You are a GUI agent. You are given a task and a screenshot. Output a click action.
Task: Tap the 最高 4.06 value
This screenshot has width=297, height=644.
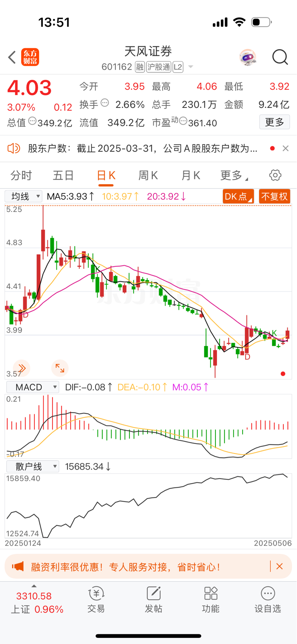tap(207, 86)
